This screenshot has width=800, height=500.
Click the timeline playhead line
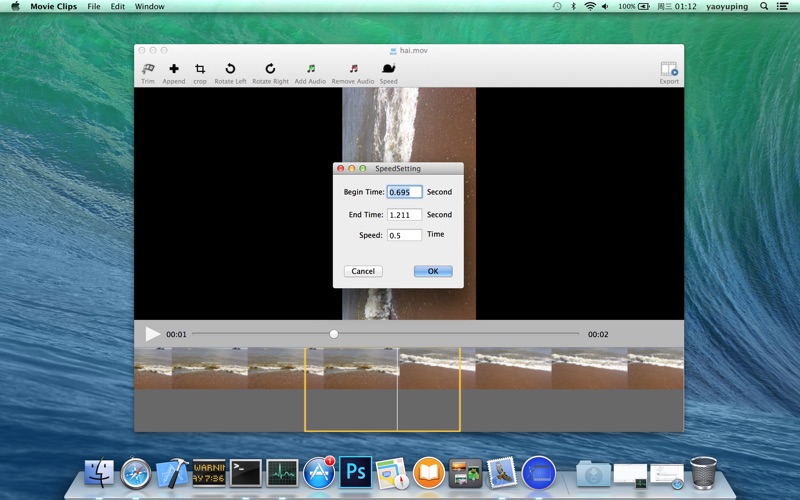point(397,390)
